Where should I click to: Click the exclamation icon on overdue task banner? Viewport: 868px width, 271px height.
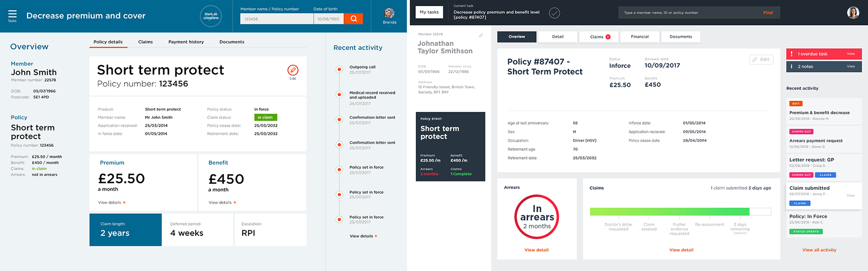pyautogui.click(x=792, y=54)
